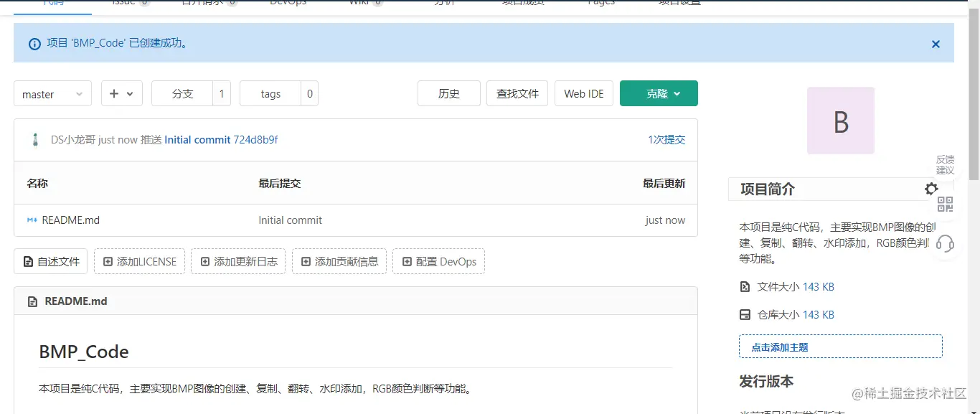Open the 'Initial commit' link in commit bar
The height and width of the screenshot is (414, 980).
click(x=197, y=140)
